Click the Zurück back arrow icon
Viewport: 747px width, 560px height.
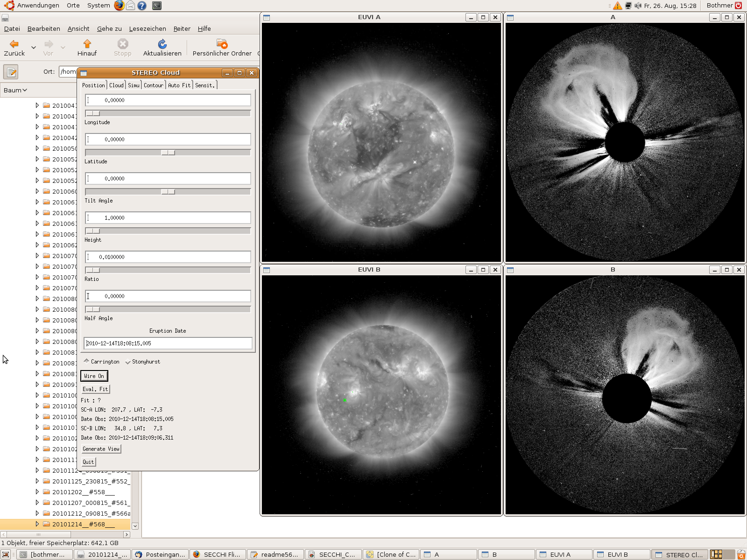coord(14,44)
